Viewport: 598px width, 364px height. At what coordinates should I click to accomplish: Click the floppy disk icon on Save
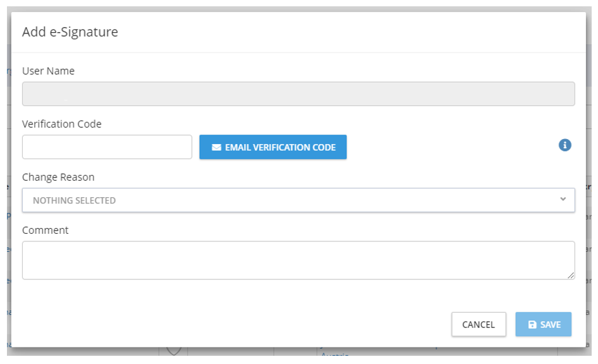coord(532,325)
